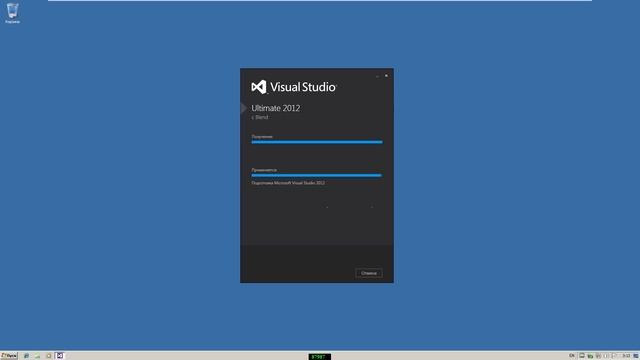Click the Visual Studio installer taskbar button

(x=60, y=356)
